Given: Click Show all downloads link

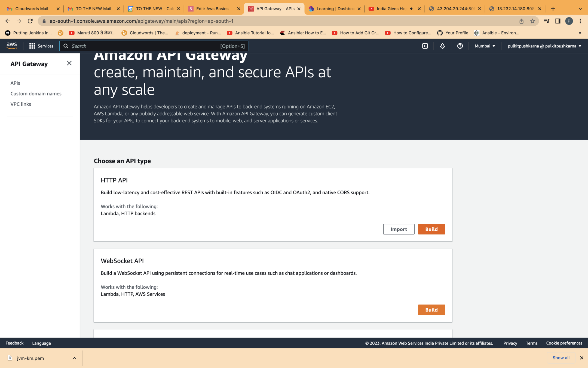Looking at the screenshot, I should click(x=561, y=358).
